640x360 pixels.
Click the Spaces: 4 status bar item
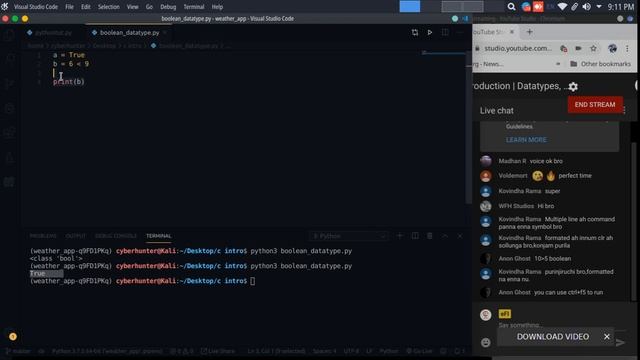[x=324, y=351]
